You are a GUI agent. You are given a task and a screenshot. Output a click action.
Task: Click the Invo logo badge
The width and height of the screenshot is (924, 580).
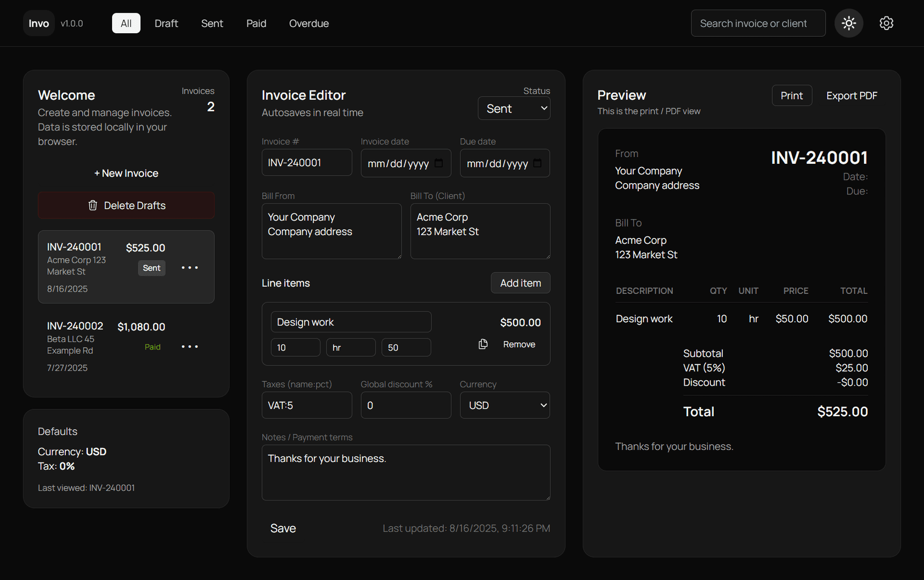pos(39,23)
